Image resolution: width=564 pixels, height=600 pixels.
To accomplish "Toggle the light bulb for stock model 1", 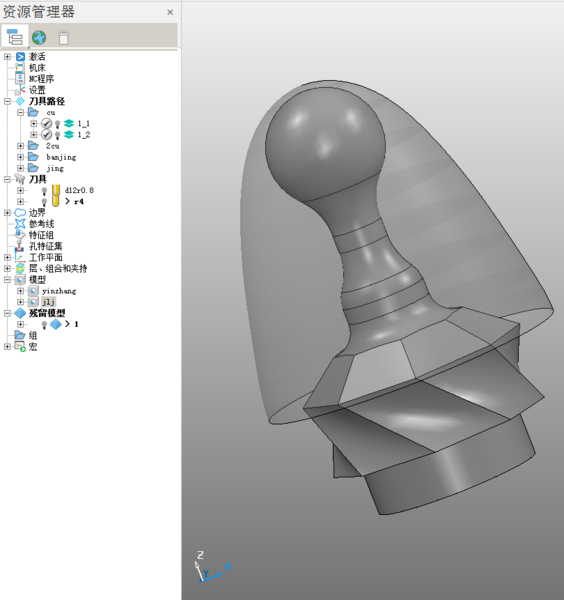I will (x=44, y=325).
